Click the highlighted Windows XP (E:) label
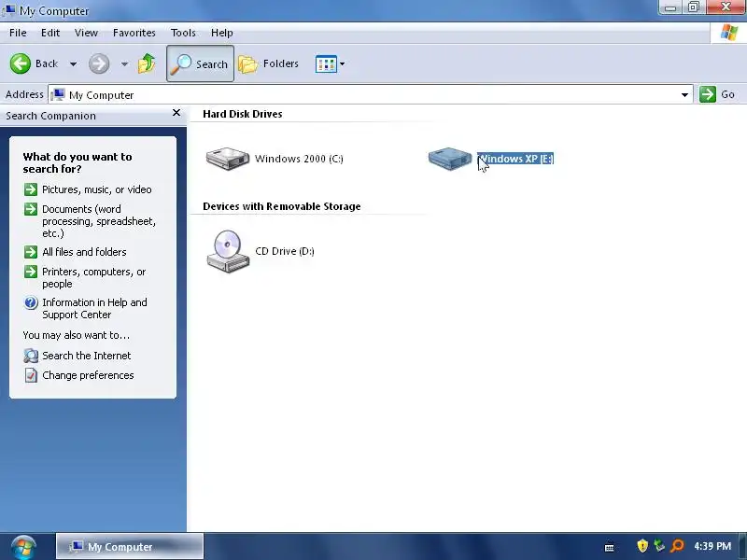 click(x=515, y=159)
